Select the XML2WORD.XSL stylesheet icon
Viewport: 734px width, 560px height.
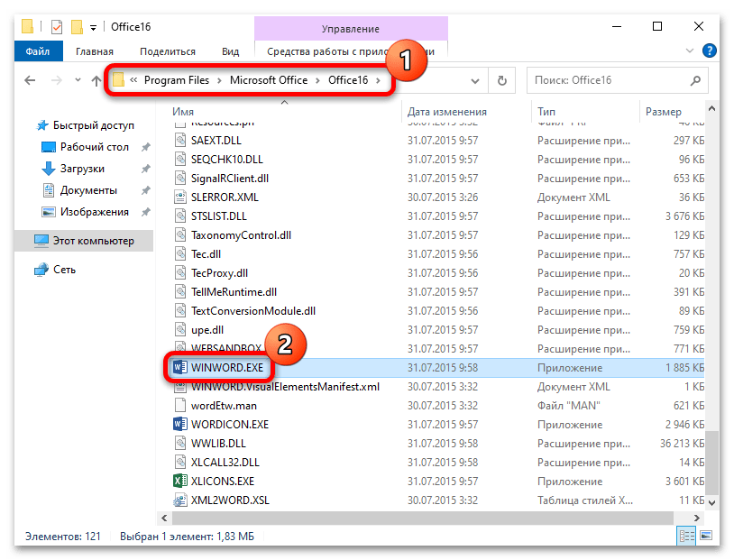coord(179,500)
